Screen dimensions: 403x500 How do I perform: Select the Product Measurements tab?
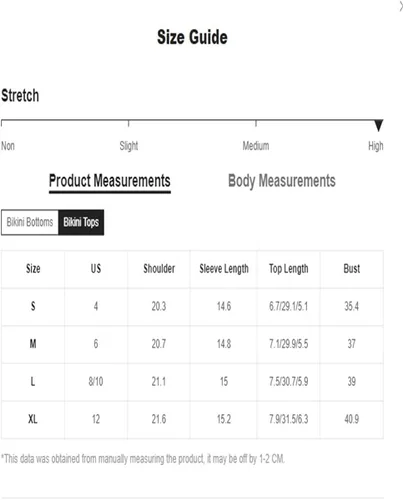tap(110, 181)
